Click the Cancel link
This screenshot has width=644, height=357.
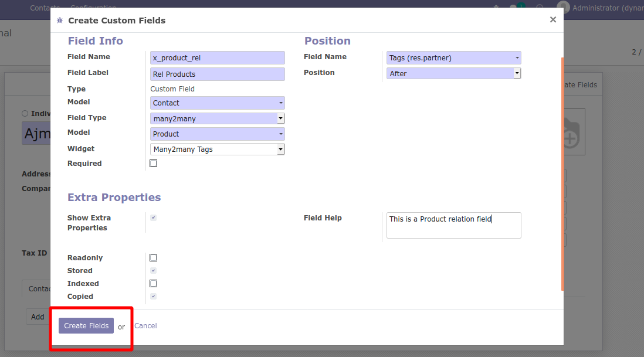tap(145, 326)
